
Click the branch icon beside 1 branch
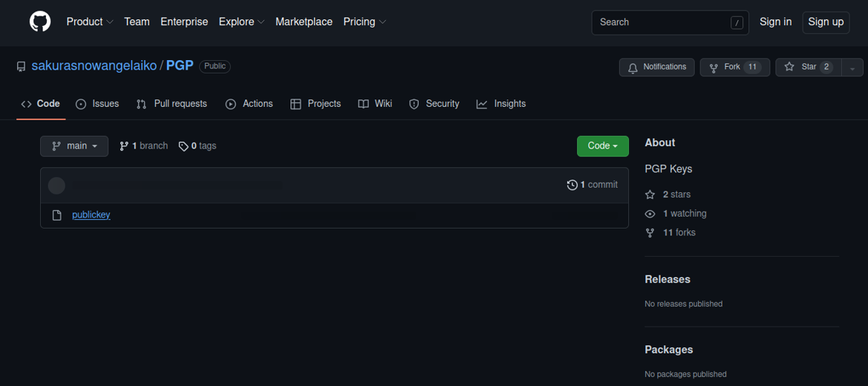124,146
